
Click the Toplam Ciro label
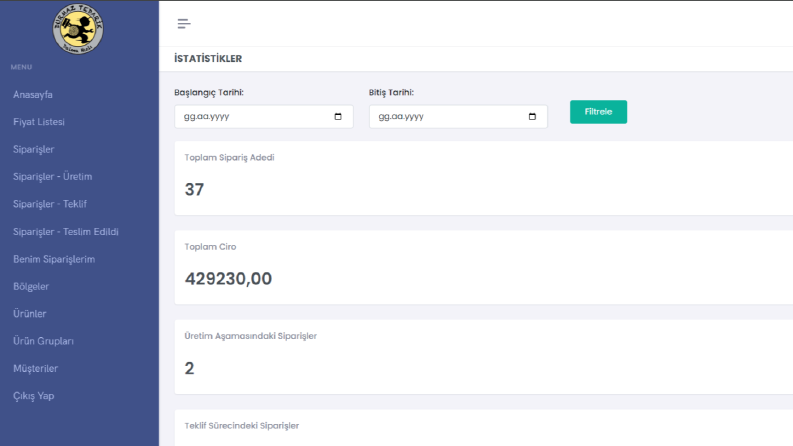(210, 247)
